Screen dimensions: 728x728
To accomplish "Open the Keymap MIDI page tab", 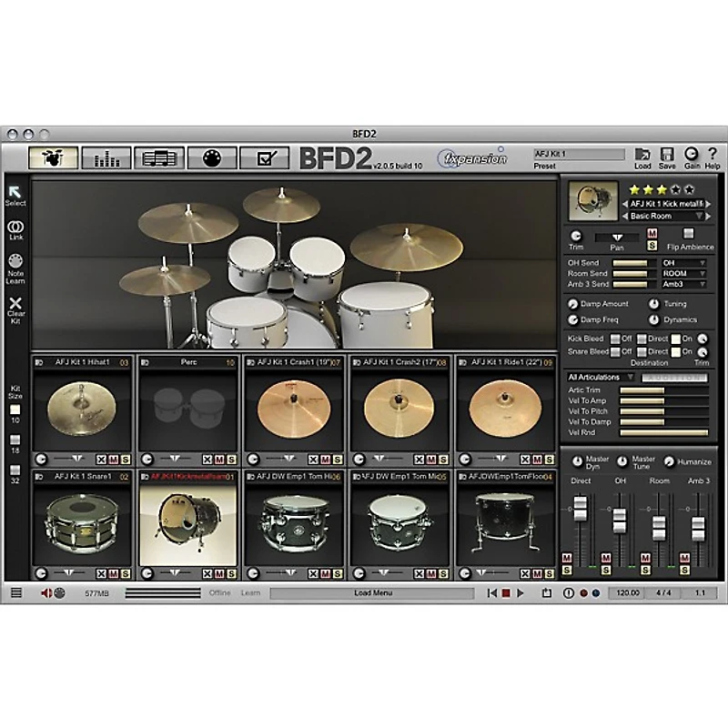I will [212, 157].
